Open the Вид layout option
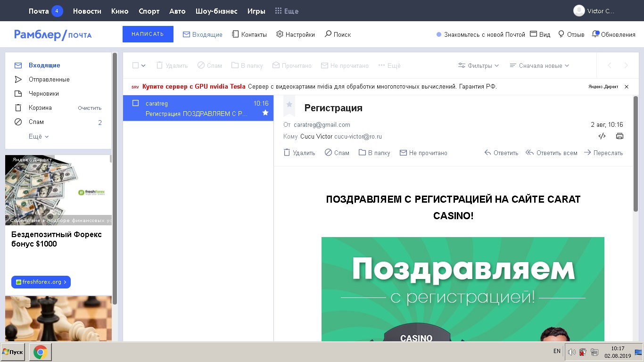The height and width of the screenshot is (362, 644). (540, 34)
